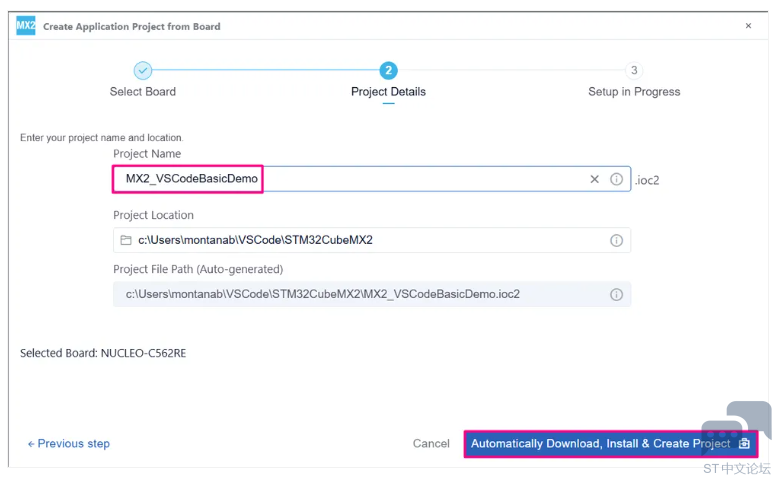Select the Setup in Progress step label
The width and height of the screenshot is (780, 484).
click(634, 92)
